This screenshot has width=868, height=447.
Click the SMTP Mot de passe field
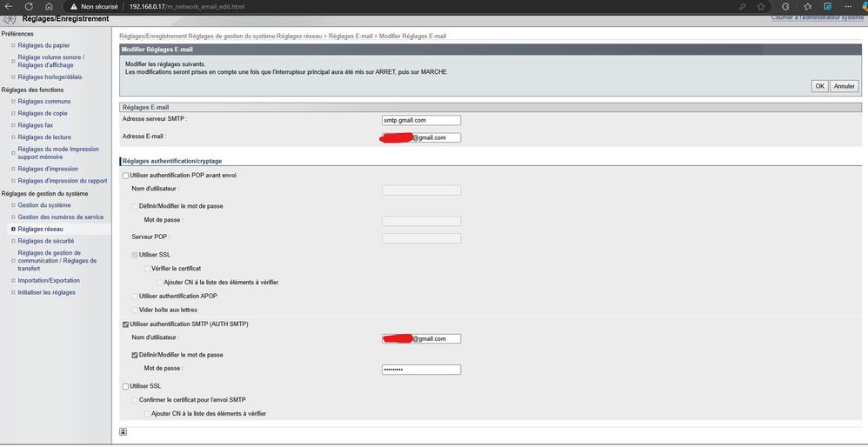pyautogui.click(x=421, y=370)
